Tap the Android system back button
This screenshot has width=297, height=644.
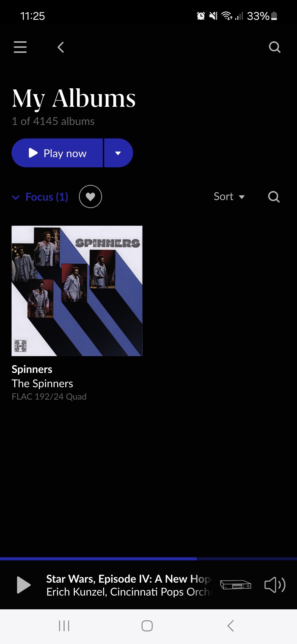point(231,626)
